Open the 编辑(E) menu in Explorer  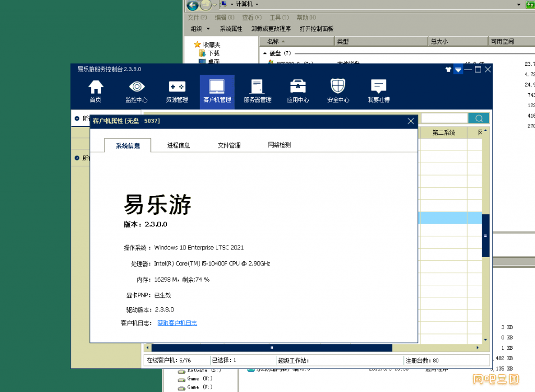[225, 17]
